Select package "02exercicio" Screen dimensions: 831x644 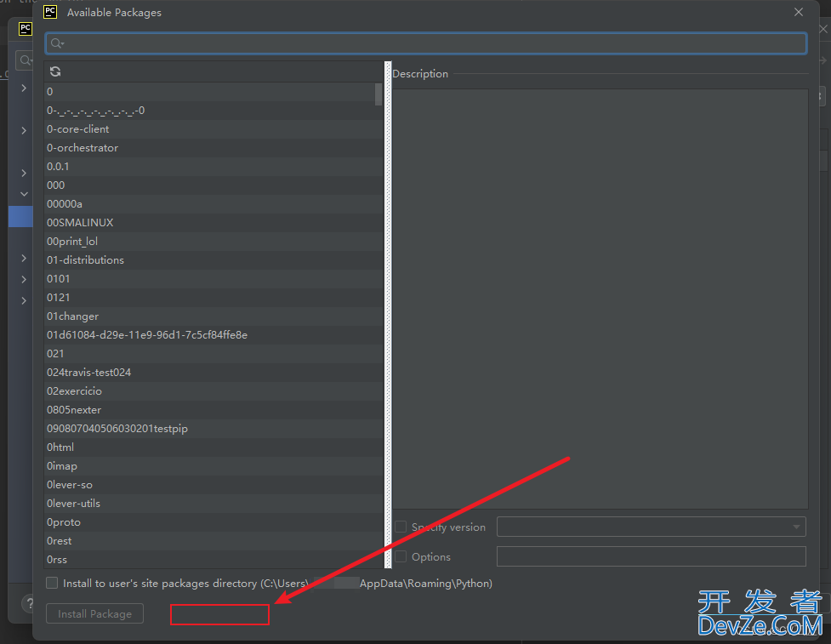click(x=213, y=391)
